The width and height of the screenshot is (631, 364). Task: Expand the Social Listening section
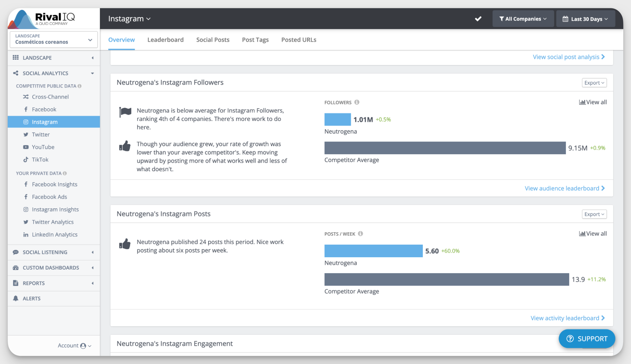pos(92,252)
